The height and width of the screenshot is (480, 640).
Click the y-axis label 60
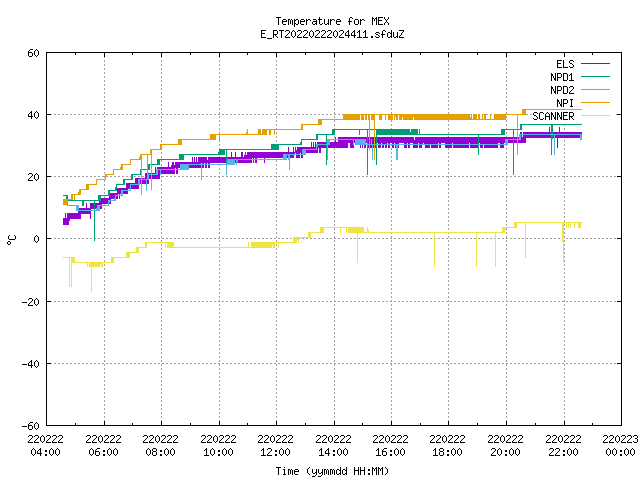(x=33, y=53)
